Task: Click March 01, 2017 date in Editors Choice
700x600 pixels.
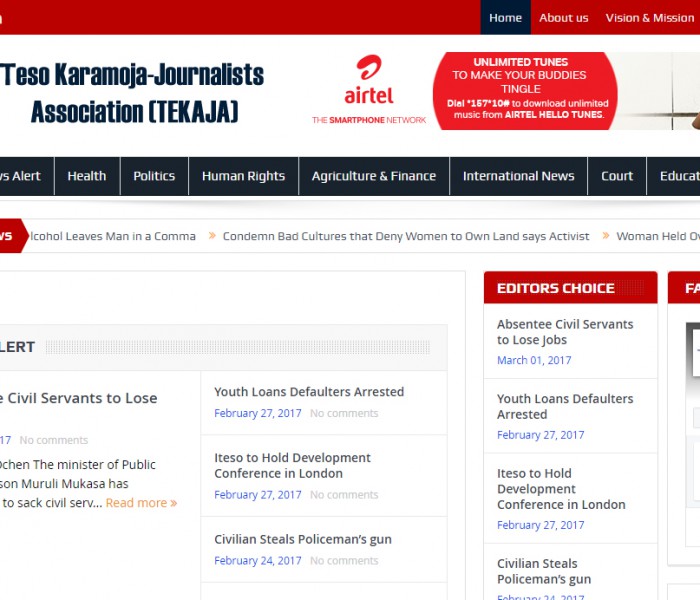Action: [534, 360]
